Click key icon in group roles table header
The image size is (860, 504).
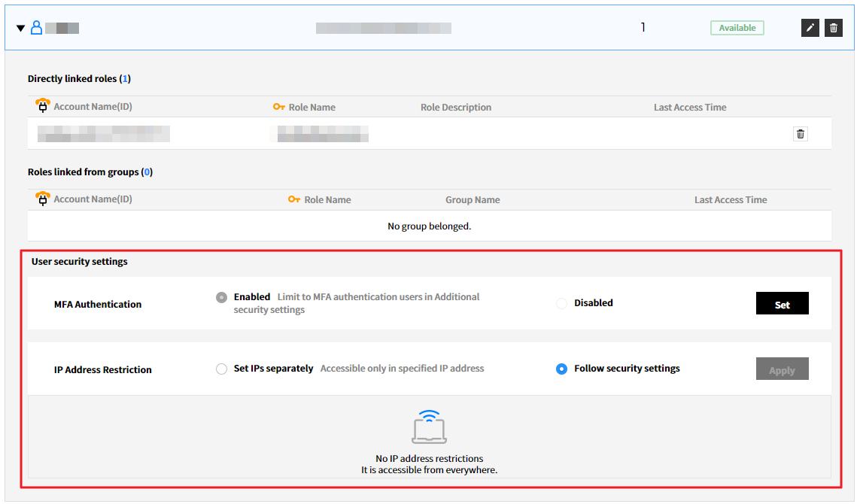coord(294,199)
